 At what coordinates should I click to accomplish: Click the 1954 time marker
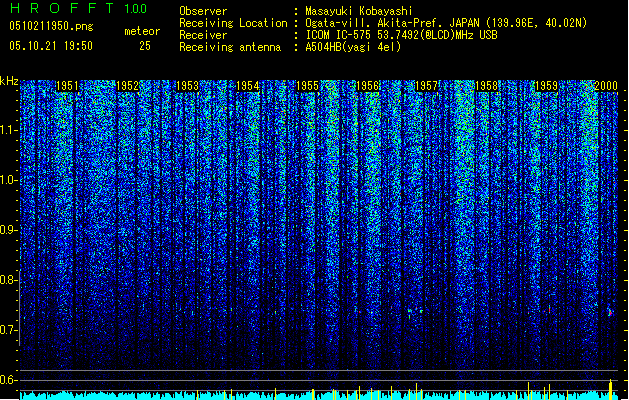(248, 86)
